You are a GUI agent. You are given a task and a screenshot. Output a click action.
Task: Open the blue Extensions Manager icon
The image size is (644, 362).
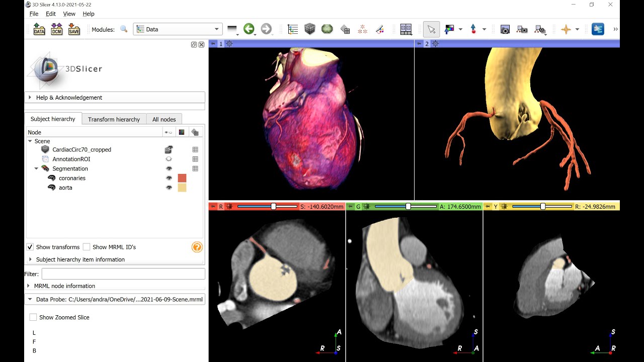(x=598, y=29)
